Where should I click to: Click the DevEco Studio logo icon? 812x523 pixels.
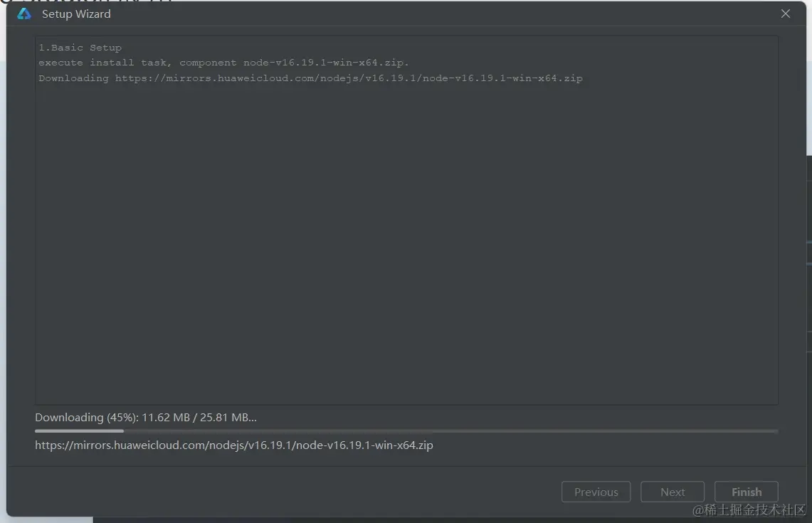point(24,14)
